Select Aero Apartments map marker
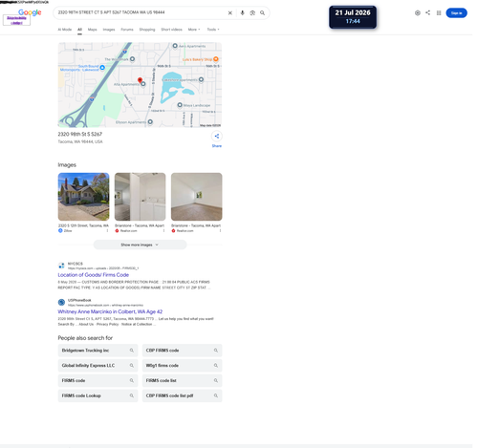The width and height of the screenshot is (478, 448). (x=175, y=46)
